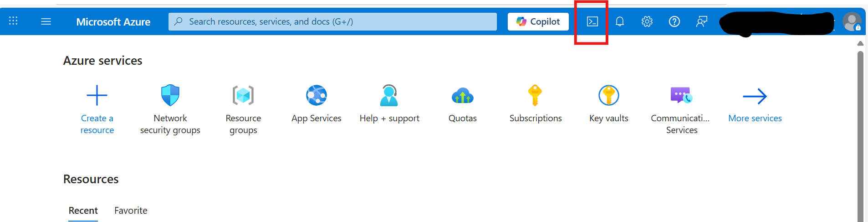Open Network security groups shield icon
This screenshot has width=868, height=222.
point(170,95)
